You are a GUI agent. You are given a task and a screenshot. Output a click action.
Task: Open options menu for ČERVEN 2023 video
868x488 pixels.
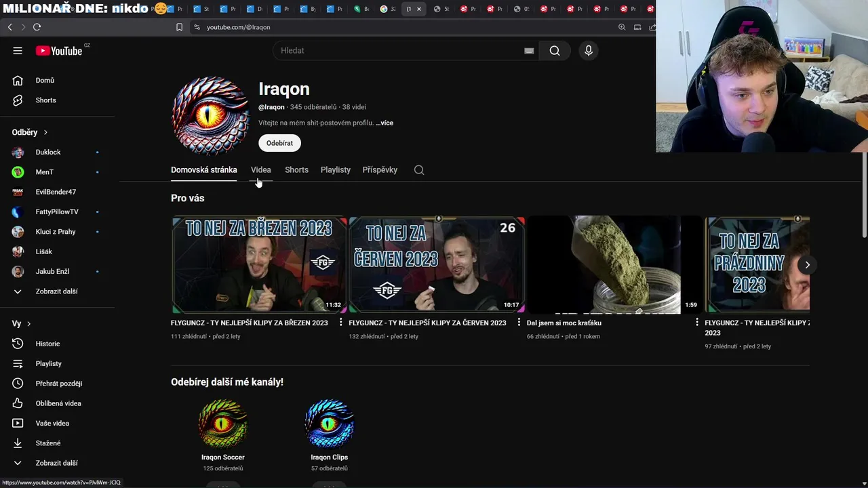click(x=519, y=323)
